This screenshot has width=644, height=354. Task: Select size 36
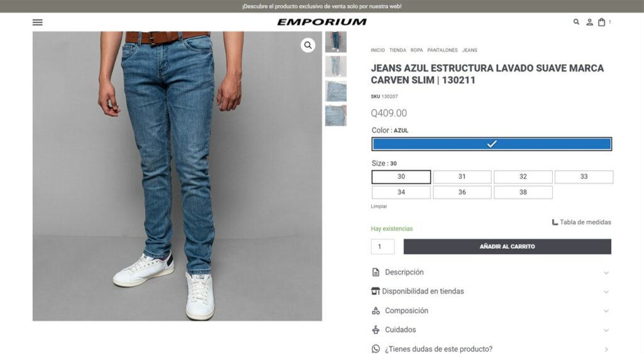coord(462,192)
